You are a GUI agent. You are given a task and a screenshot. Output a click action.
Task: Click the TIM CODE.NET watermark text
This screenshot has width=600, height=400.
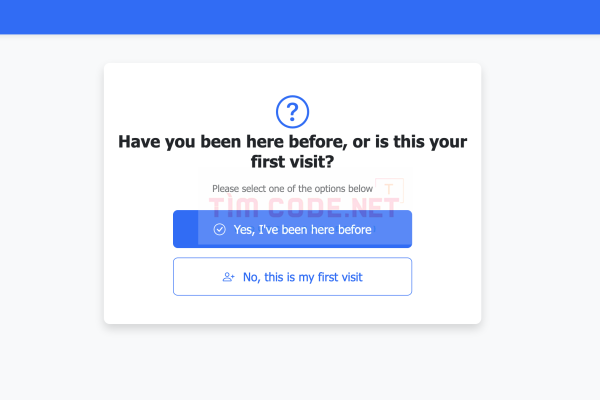304,207
